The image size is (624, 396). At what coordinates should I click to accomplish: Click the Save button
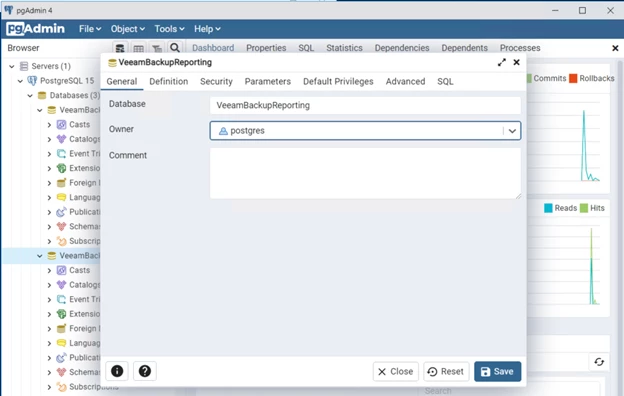pos(497,371)
